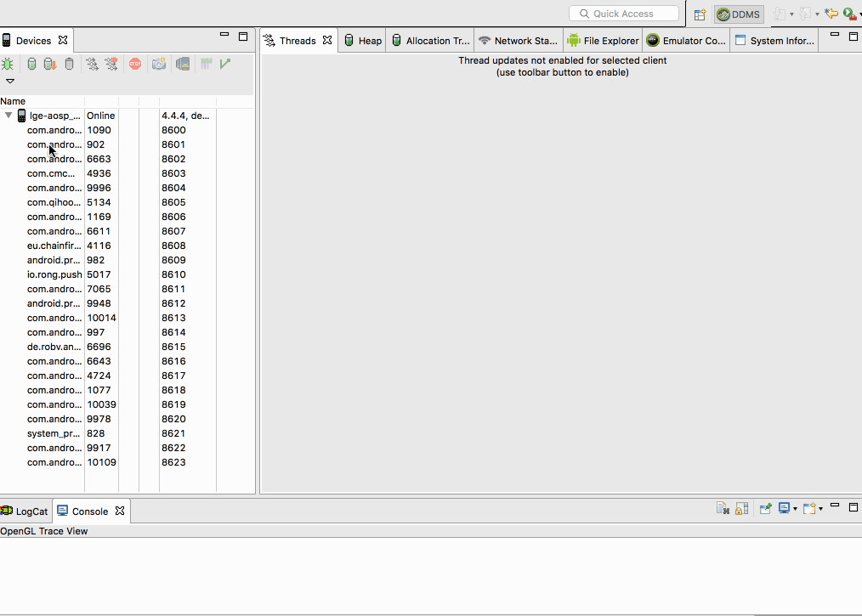Maximize the Console view panel

point(853,507)
